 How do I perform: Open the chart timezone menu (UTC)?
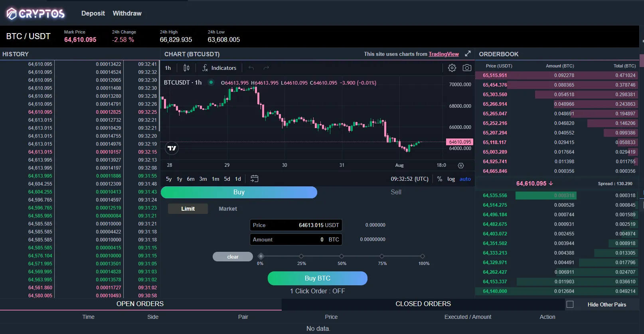(409, 179)
